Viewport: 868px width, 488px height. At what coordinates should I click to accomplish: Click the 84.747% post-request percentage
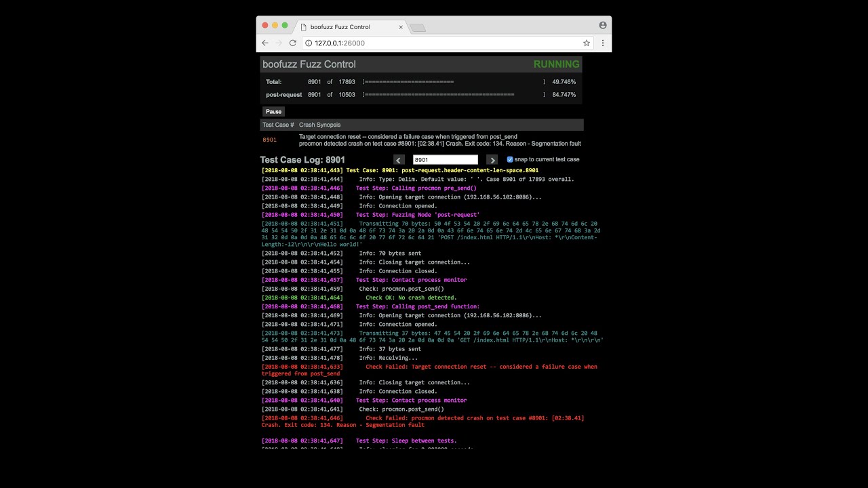[564, 95]
